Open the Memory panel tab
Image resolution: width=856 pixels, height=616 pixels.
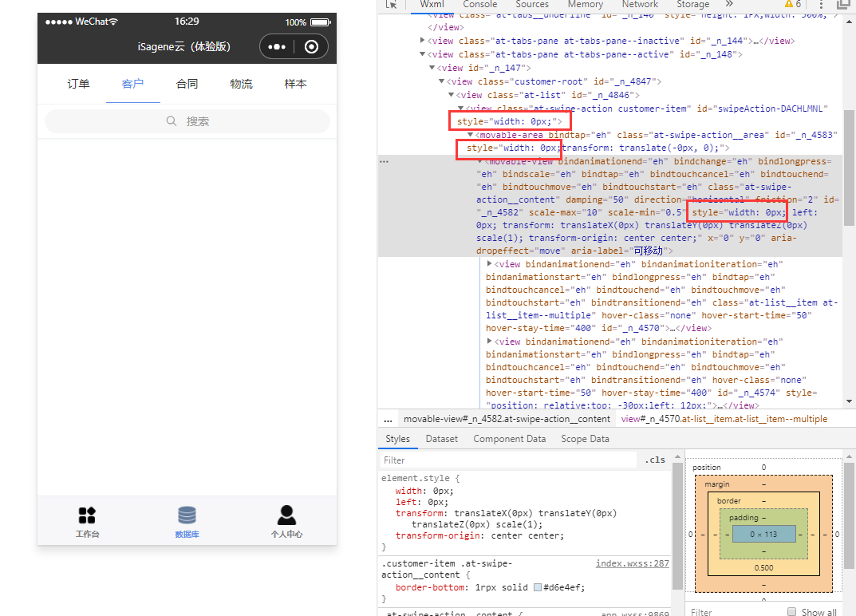(586, 4)
